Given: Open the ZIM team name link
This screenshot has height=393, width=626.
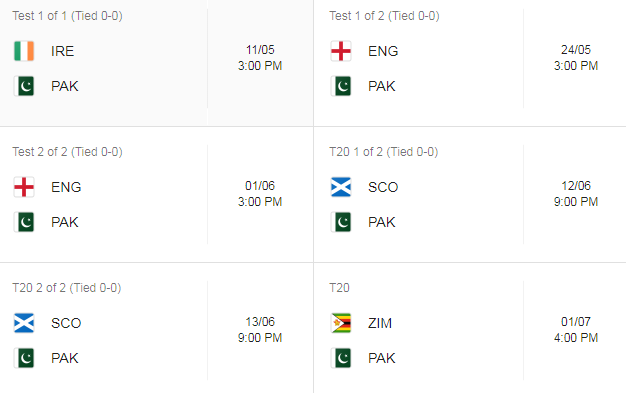Looking at the screenshot, I should point(380,323).
